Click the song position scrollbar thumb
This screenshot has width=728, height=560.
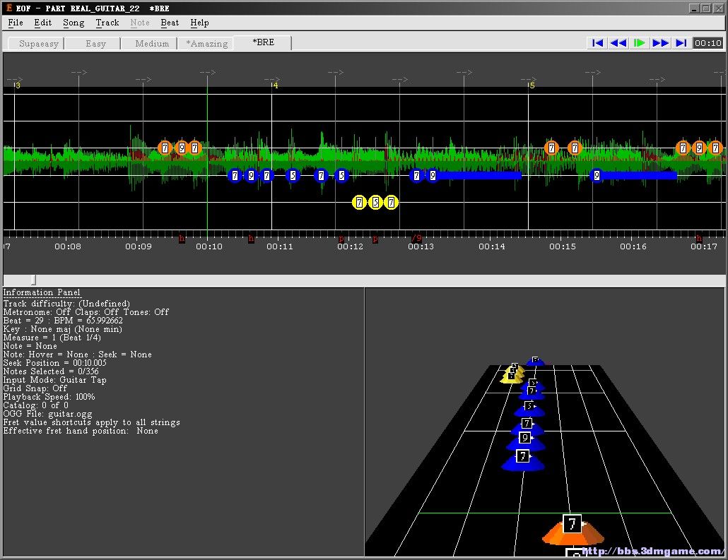(x=33, y=280)
